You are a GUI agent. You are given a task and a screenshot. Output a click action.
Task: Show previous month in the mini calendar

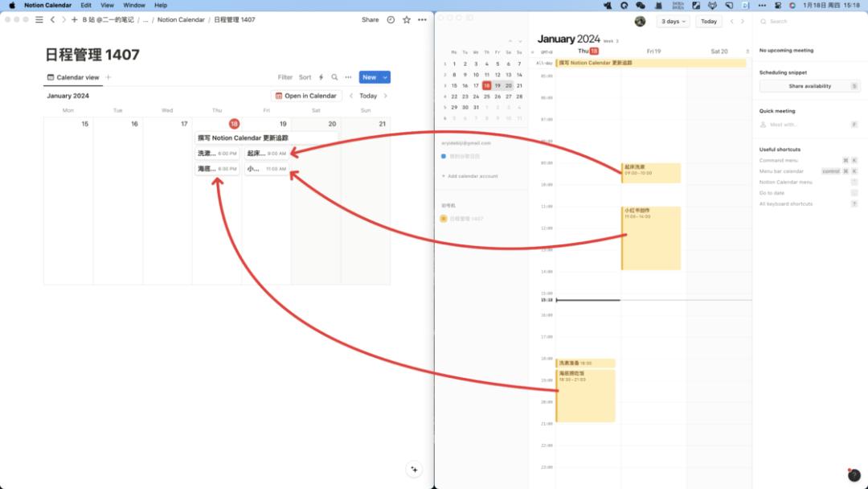[x=510, y=42]
